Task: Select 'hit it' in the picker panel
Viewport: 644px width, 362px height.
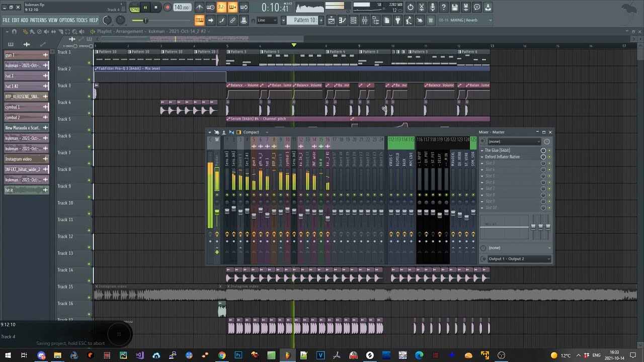Action: (x=26, y=190)
